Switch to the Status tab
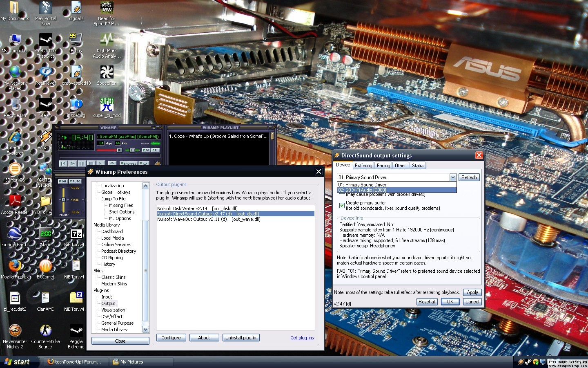This screenshot has height=368, width=588. [418, 166]
